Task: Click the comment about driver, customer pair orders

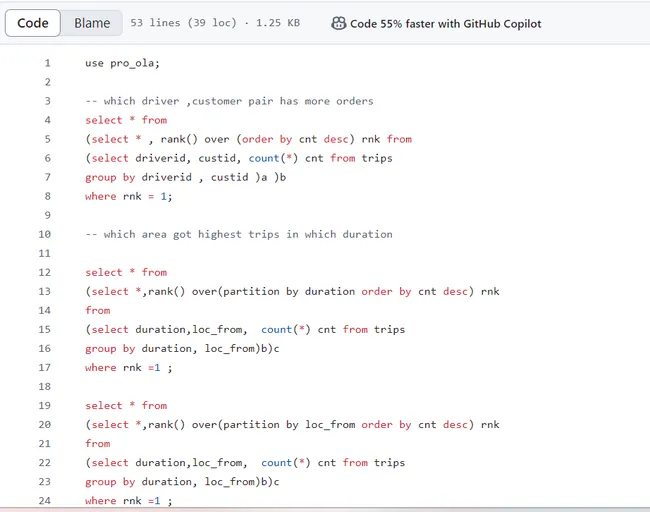Action: point(229,101)
